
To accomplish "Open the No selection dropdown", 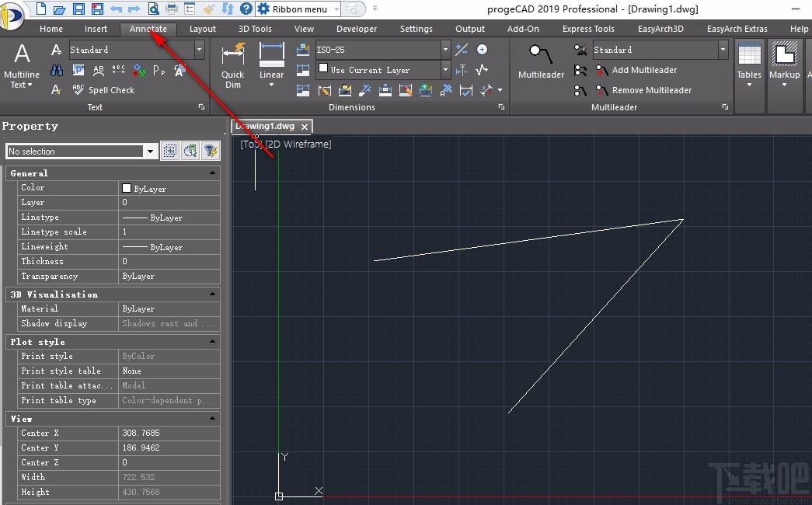I will point(150,151).
